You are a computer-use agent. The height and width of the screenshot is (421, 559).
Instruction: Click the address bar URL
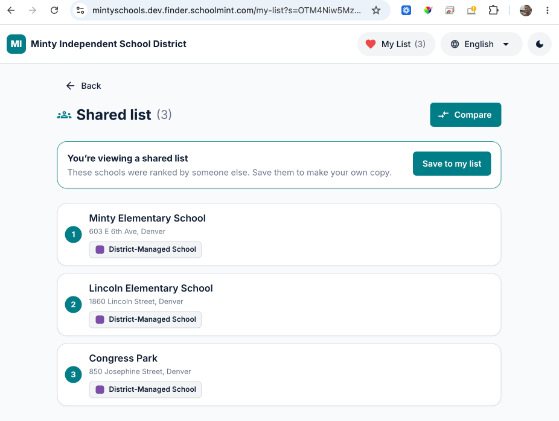[x=226, y=10]
